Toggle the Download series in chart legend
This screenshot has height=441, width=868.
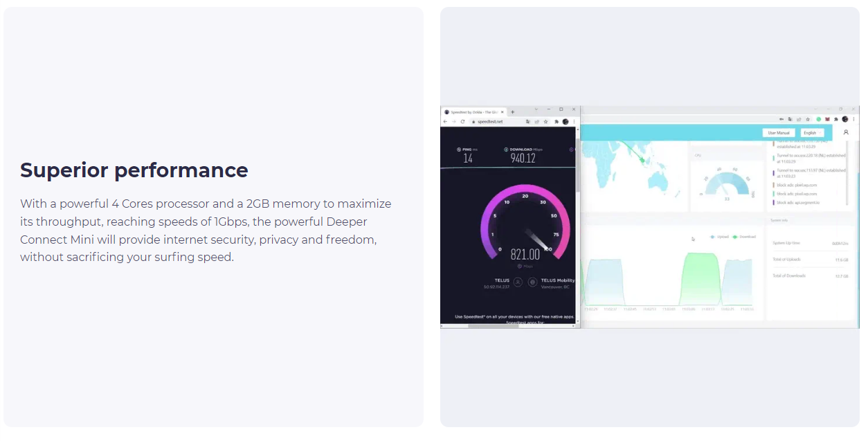(x=744, y=237)
